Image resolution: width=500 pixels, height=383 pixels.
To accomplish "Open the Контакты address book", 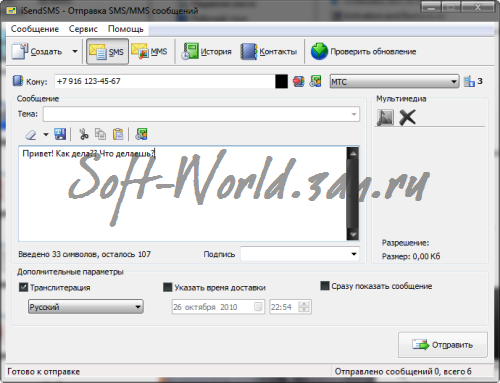I will pyautogui.click(x=269, y=52).
